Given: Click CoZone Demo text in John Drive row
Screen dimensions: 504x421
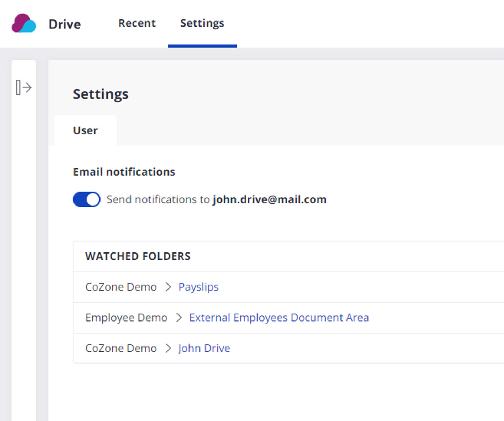Looking at the screenshot, I should point(121,348).
